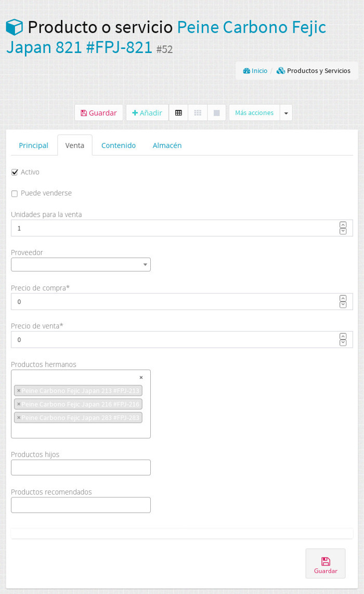Click inside the Productos hijos field

point(81,467)
